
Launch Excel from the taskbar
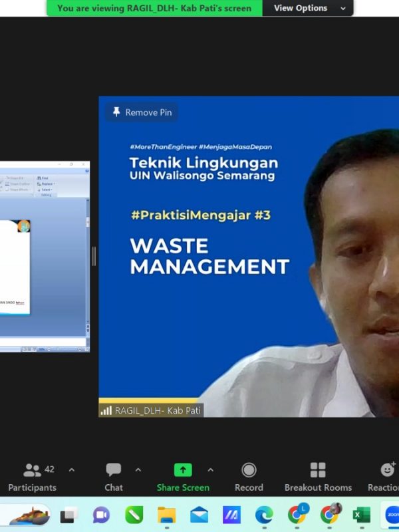pyautogui.click(x=361, y=515)
